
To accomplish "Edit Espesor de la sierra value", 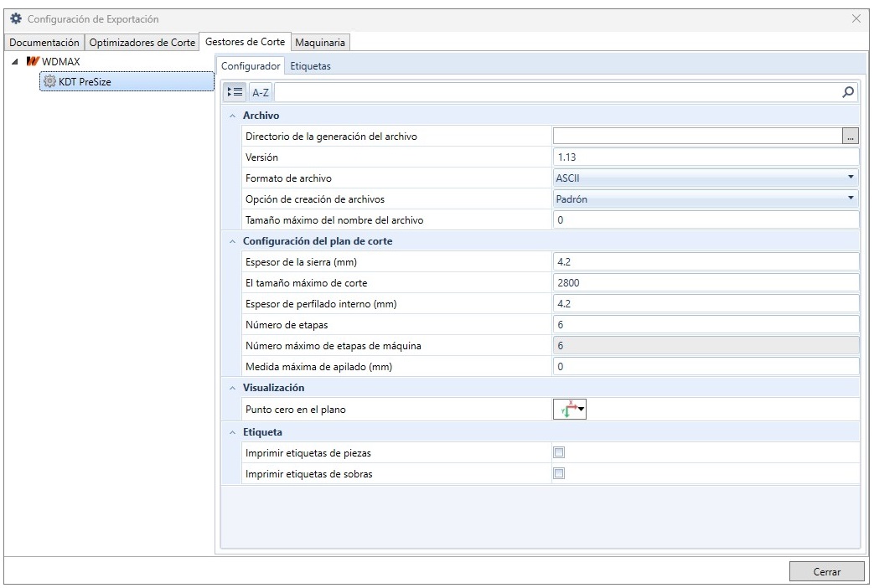I will point(706,262).
